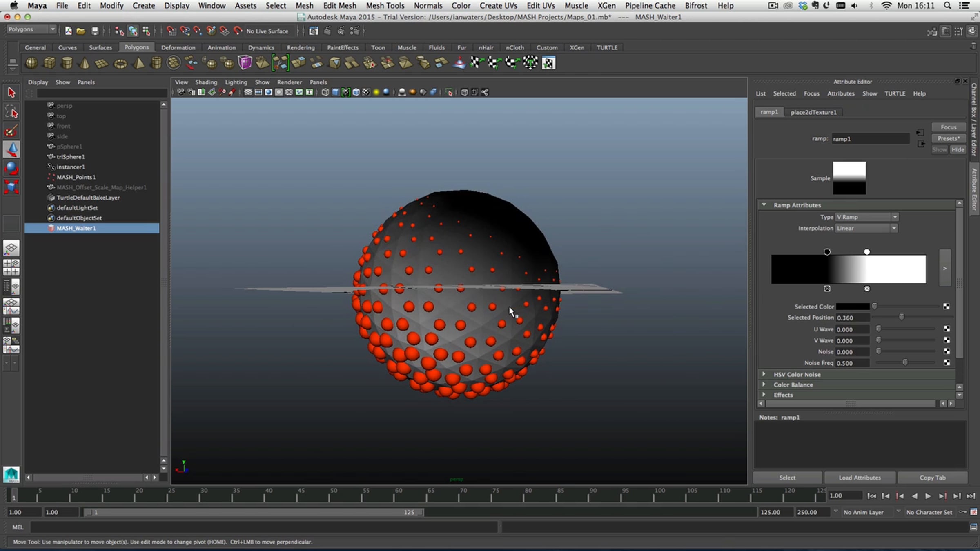Open the Mesh Tools menu
Viewport: 980px width, 551px height.
point(385,6)
